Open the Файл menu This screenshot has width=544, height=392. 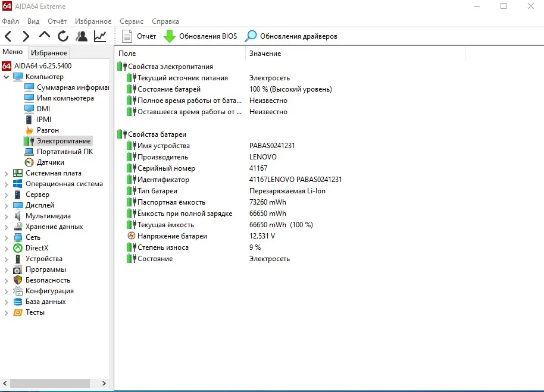[x=10, y=21]
